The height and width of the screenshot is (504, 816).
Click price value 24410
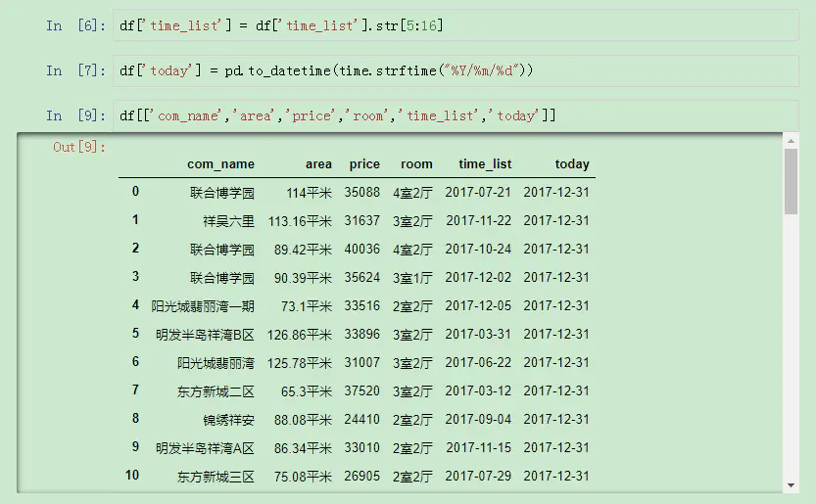pyautogui.click(x=361, y=419)
